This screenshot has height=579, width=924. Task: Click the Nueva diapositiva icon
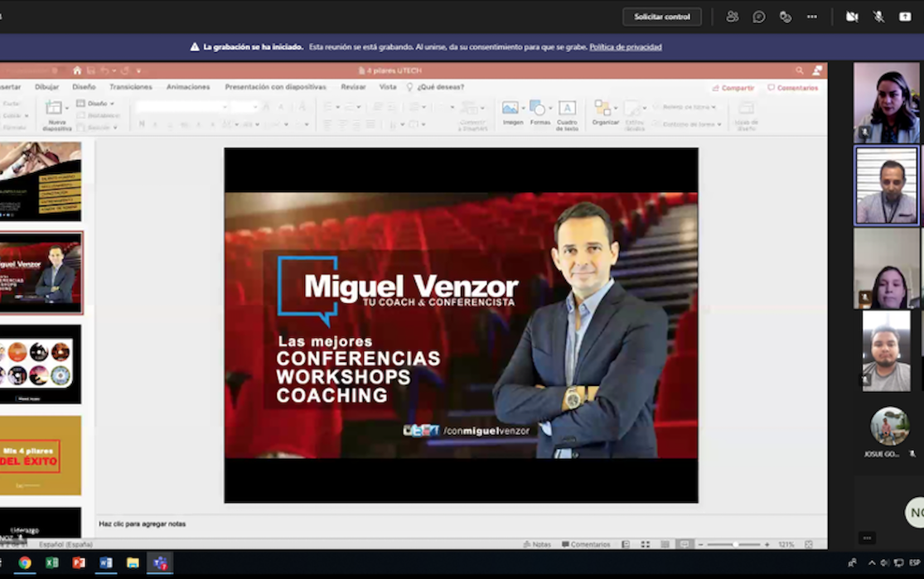54,108
